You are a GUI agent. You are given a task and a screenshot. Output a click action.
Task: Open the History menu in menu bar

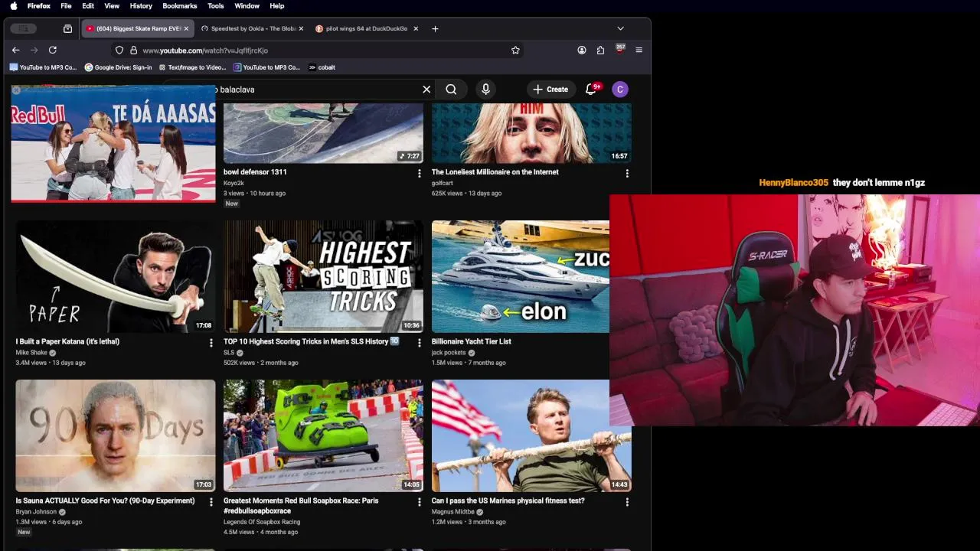(x=141, y=5)
